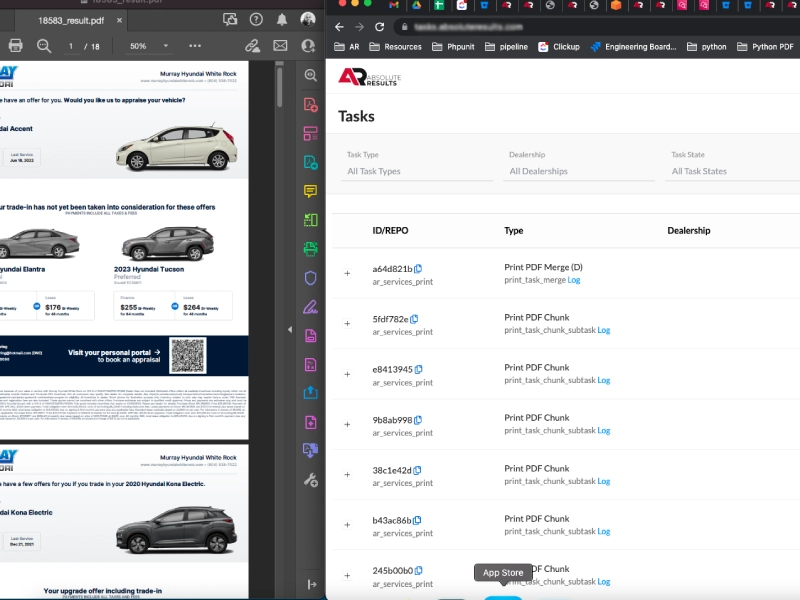Open Log link for task 9b8ab998
This screenshot has width=800, height=600.
point(604,431)
